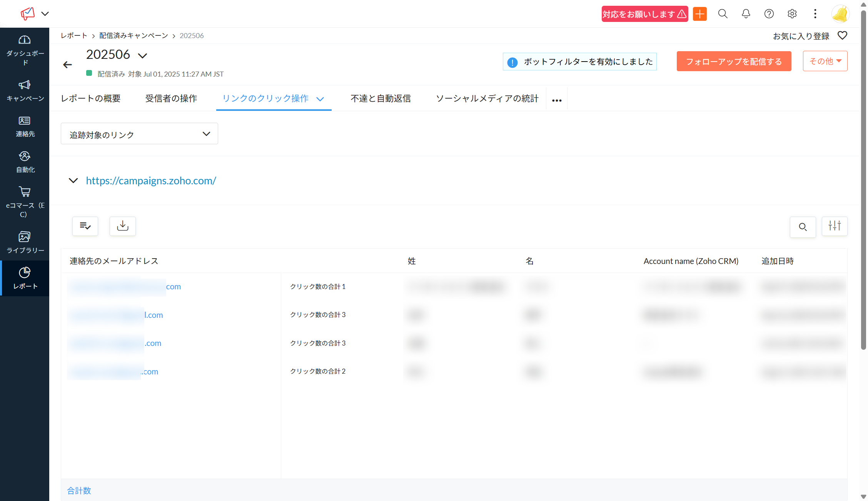This screenshot has height=501, width=868.
Task: Switch to the 受信者の操作 tab
Action: pos(171,99)
